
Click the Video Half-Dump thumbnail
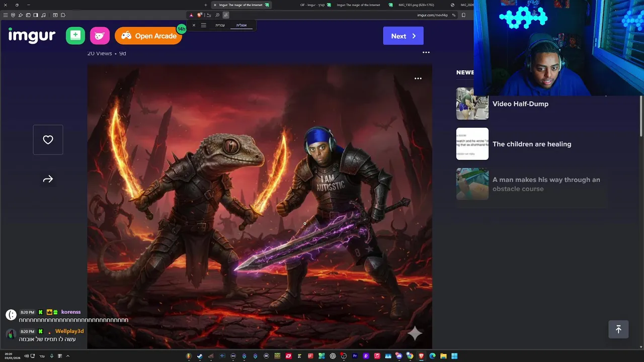click(x=472, y=104)
